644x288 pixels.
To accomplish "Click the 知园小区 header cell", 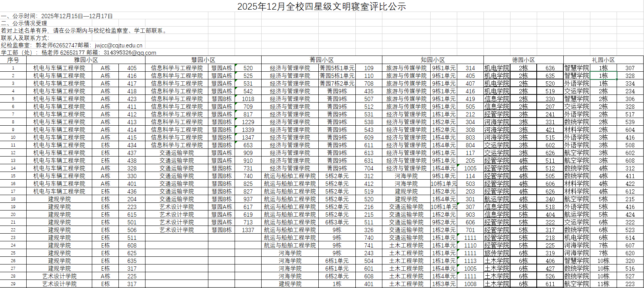I will pos(433,60).
